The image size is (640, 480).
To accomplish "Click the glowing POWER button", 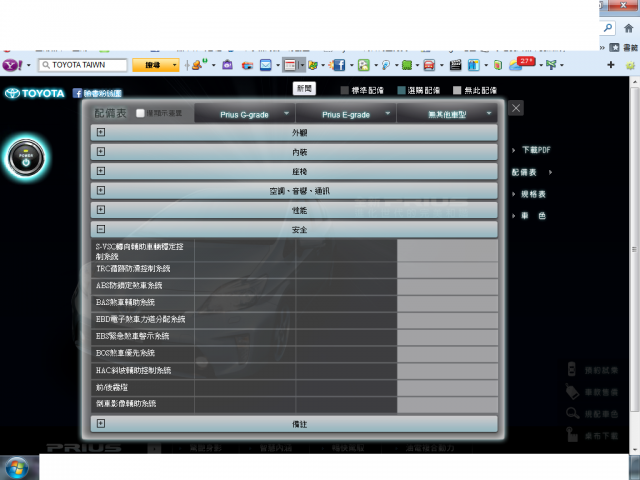I will click(x=26, y=158).
